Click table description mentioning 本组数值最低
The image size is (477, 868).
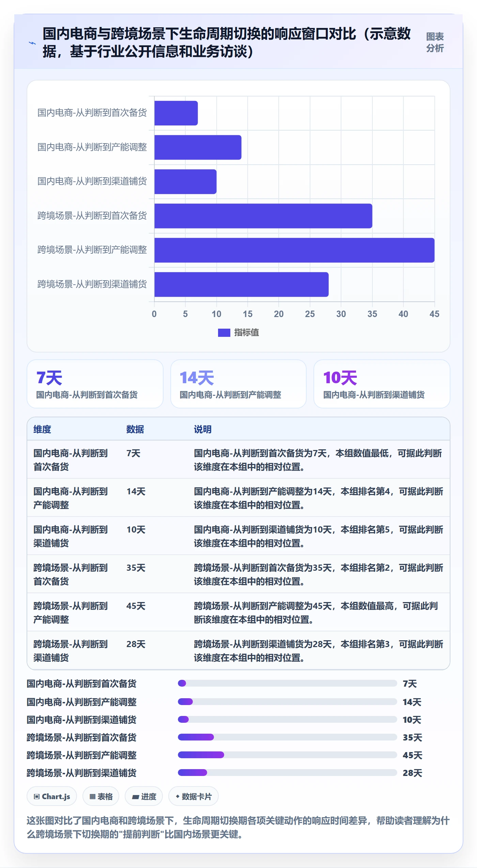(318, 460)
